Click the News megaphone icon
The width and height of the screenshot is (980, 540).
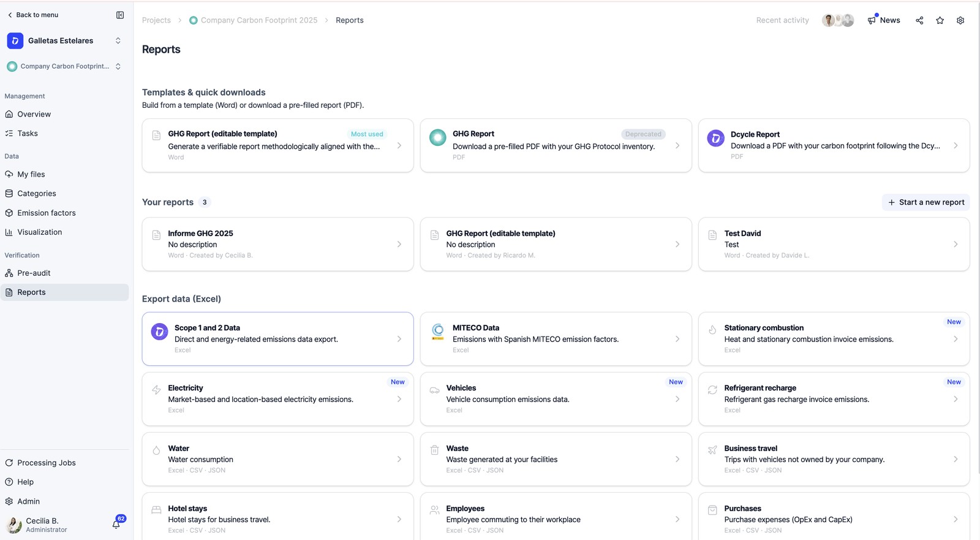pos(872,20)
